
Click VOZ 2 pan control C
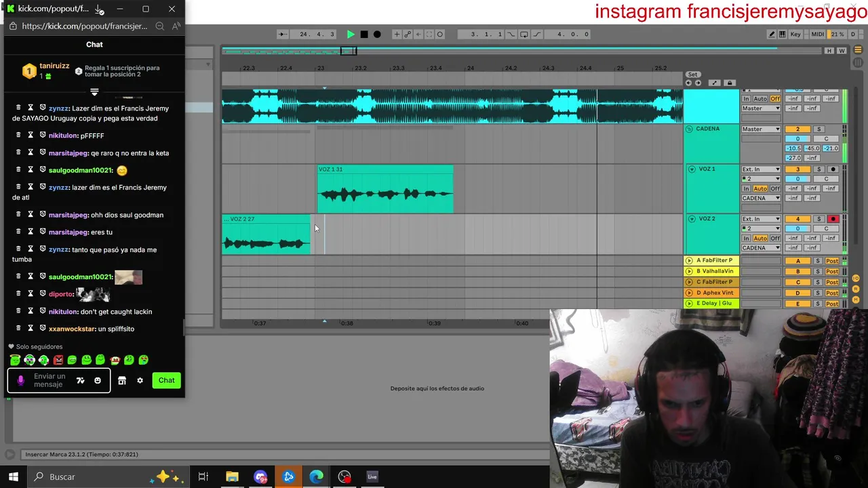point(826,228)
